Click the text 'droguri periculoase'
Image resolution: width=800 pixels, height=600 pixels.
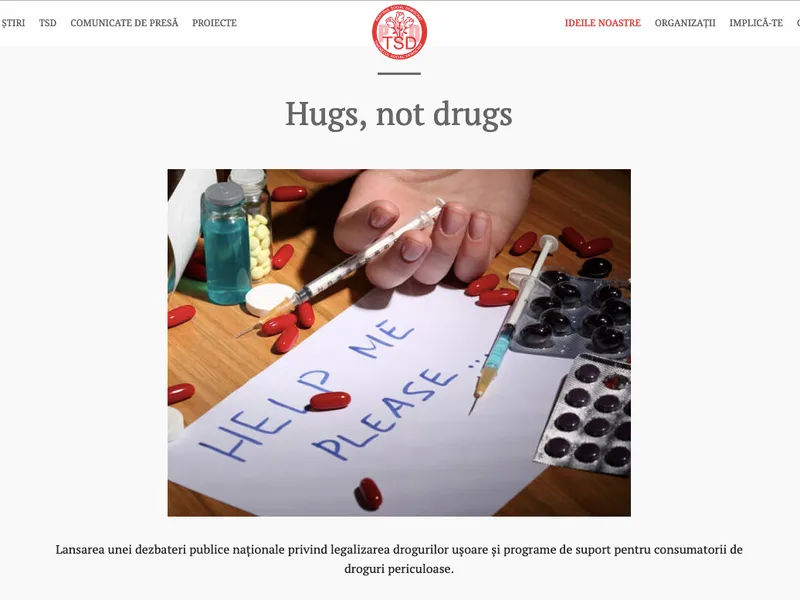click(x=397, y=569)
